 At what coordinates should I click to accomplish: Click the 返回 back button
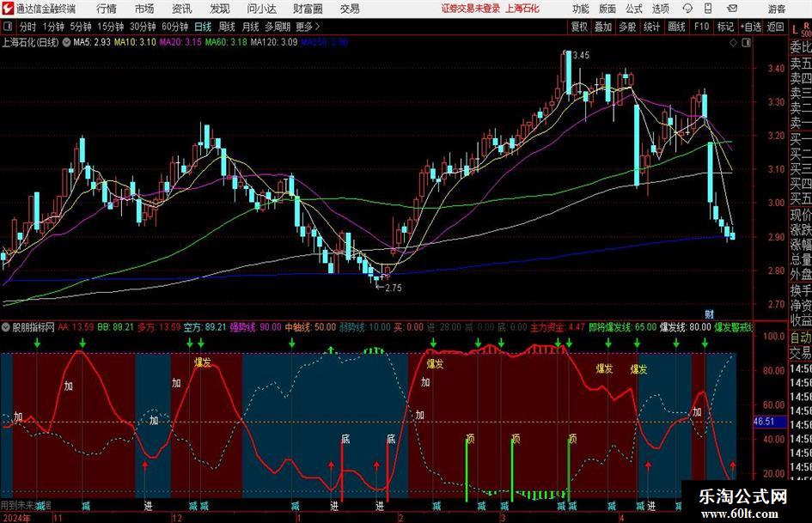pos(776,27)
